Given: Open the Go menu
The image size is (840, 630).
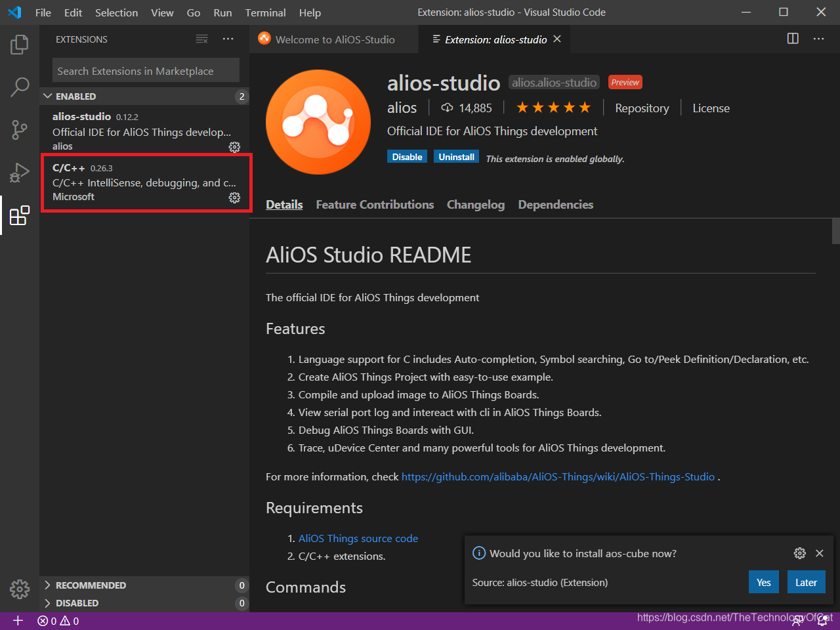Looking at the screenshot, I should [194, 12].
